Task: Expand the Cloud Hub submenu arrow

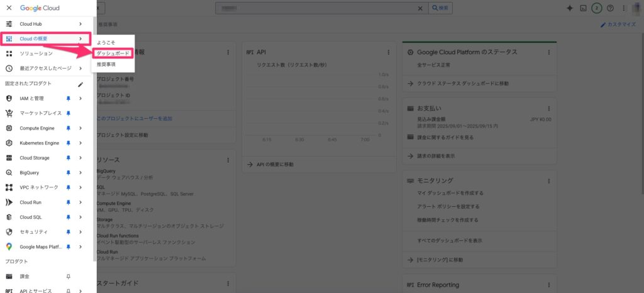Action: [x=80, y=23]
